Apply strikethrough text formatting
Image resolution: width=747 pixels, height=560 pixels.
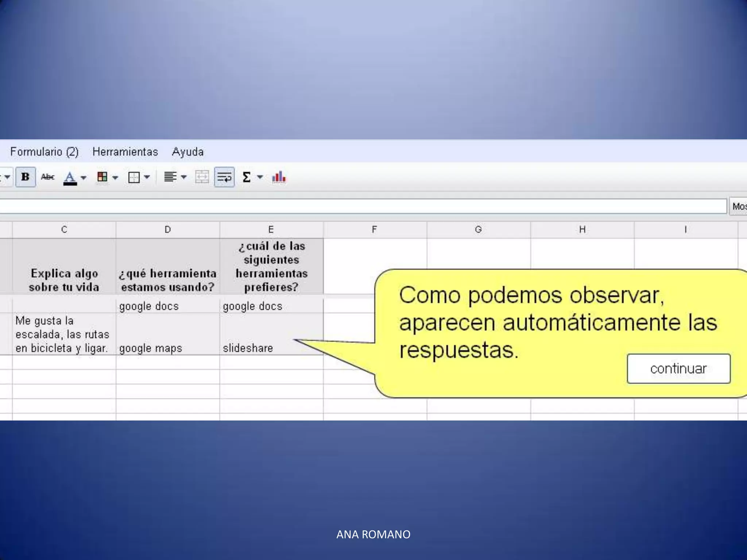click(x=48, y=177)
